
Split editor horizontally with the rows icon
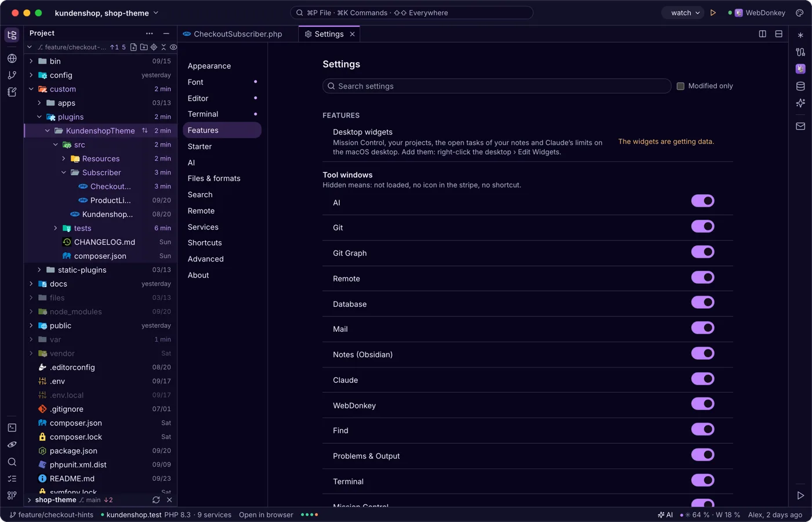(x=779, y=34)
